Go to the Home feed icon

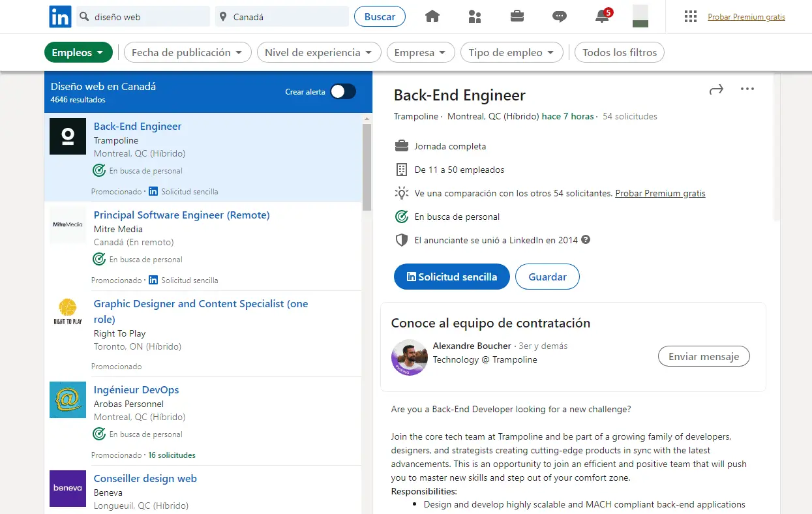432,17
